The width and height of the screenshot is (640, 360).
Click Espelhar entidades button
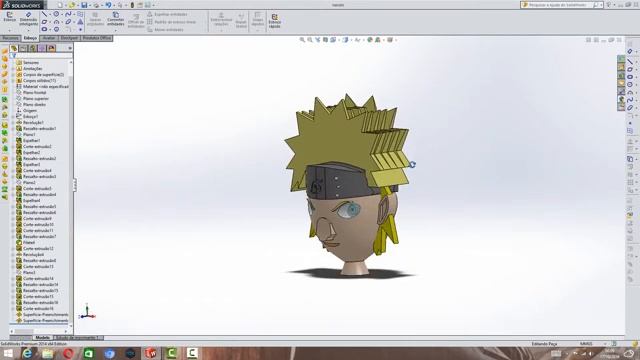point(167,14)
